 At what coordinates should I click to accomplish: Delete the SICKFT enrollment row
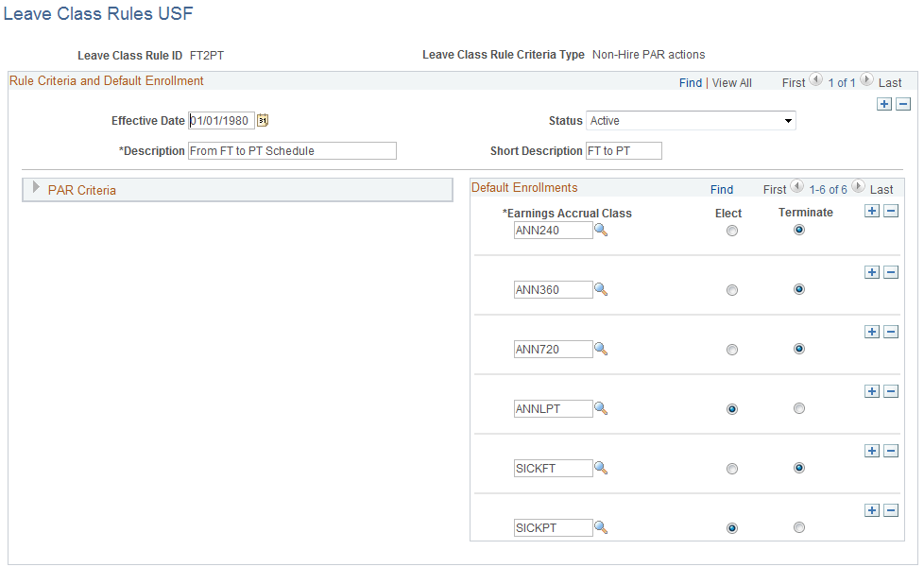(x=891, y=451)
